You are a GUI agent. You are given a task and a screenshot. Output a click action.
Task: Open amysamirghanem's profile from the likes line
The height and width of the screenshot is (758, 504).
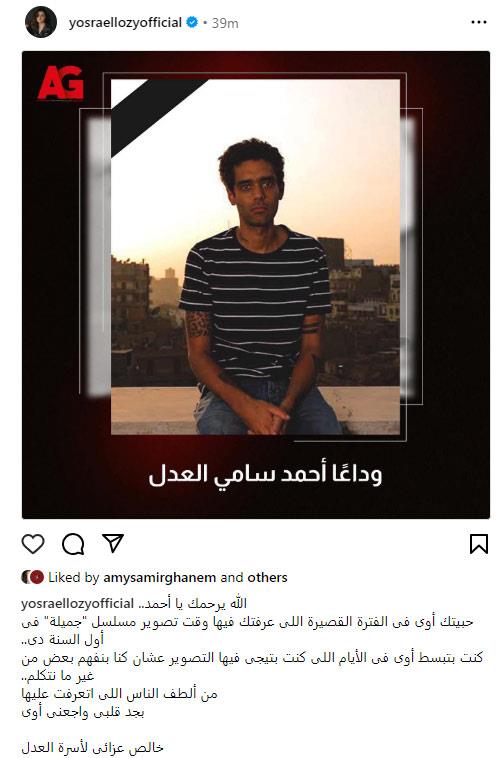pyautogui.click(x=159, y=577)
